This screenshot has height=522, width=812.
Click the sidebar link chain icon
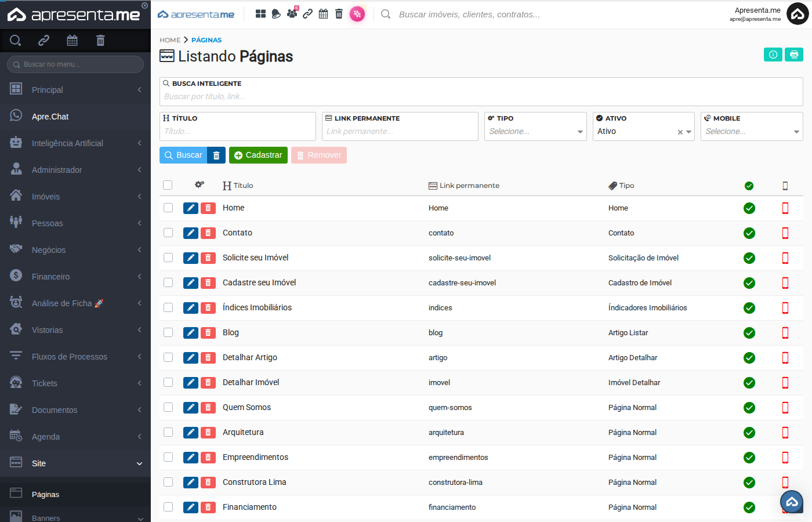point(44,40)
